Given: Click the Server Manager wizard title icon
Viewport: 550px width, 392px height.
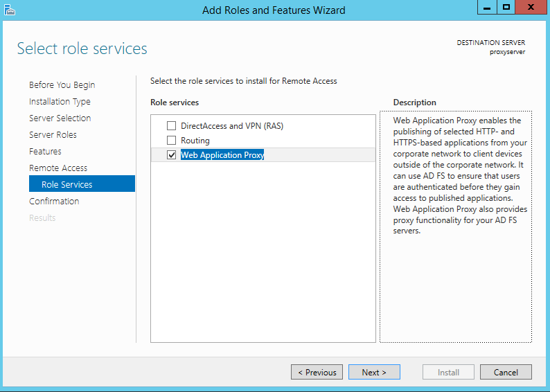Looking at the screenshot, I should click(x=10, y=10).
